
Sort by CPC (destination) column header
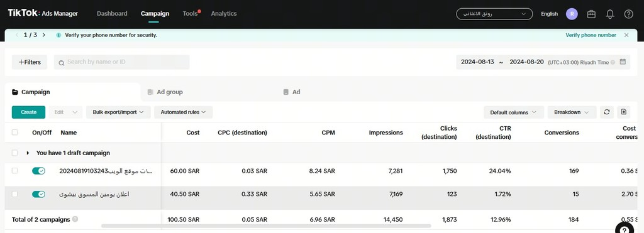click(x=242, y=133)
